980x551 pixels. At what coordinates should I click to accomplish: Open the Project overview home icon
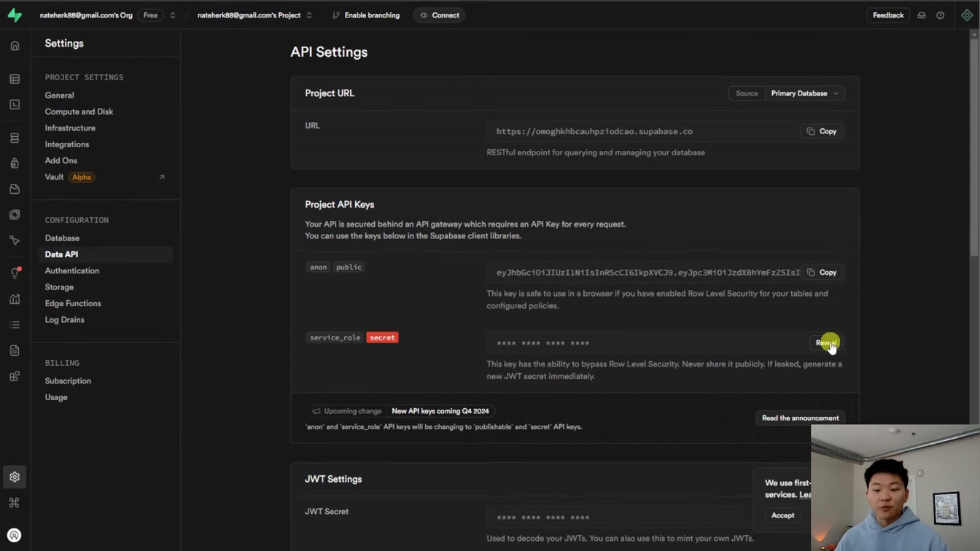(15, 46)
